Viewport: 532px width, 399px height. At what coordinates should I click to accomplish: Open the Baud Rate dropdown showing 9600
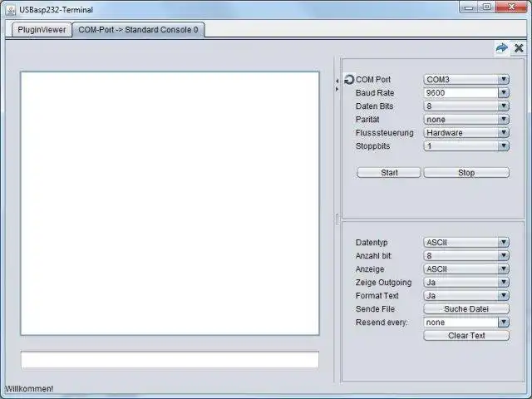pyautogui.click(x=466, y=92)
